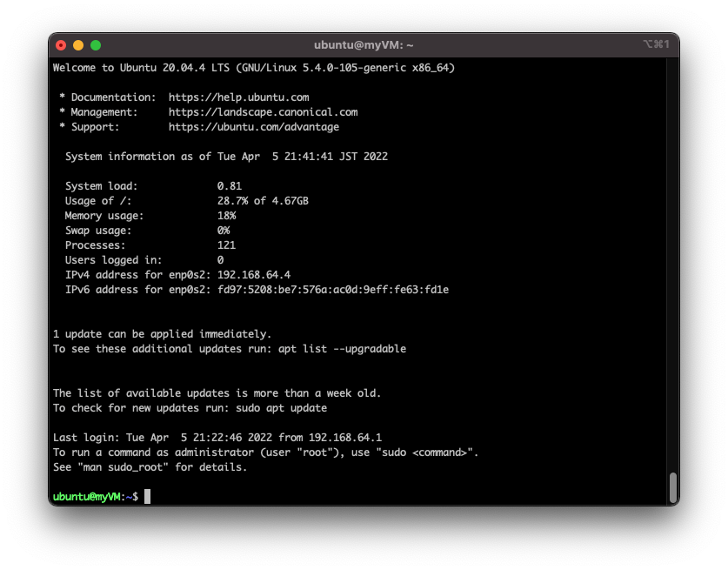Click the Processes count 121

point(226,245)
